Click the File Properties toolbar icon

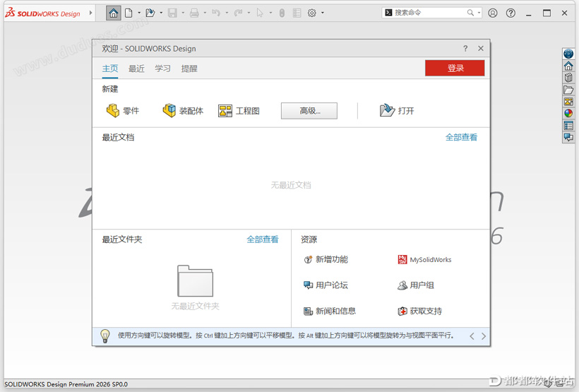(297, 13)
